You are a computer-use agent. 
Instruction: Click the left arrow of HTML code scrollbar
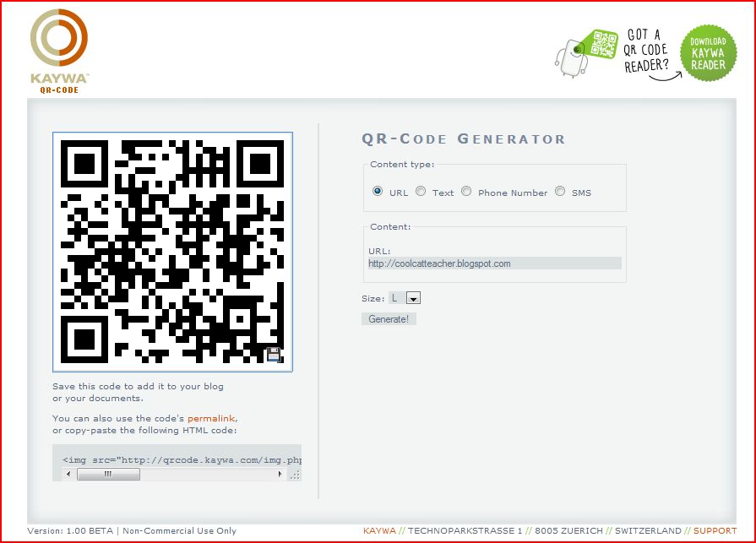[x=68, y=474]
